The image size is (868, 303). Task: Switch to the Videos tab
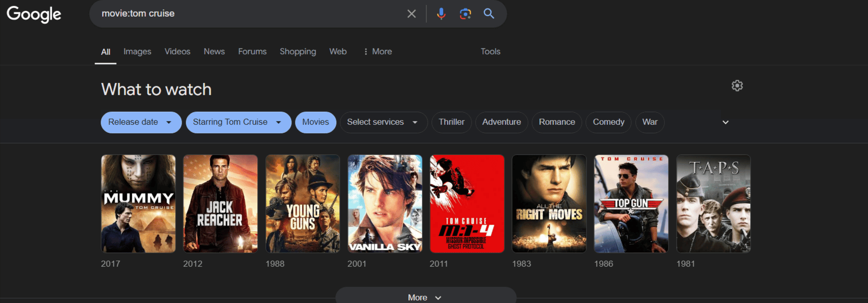click(177, 51)
